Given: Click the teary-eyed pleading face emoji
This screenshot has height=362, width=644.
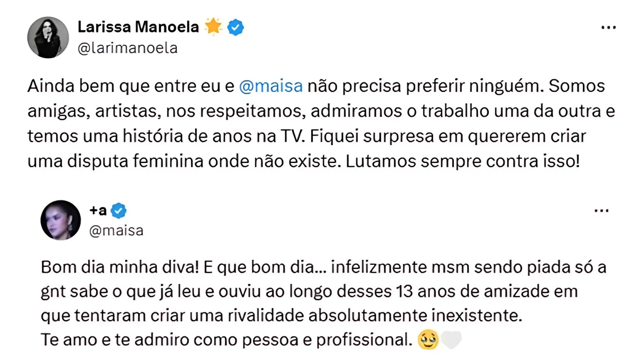Looking at the screenshot, I should 428,340.
